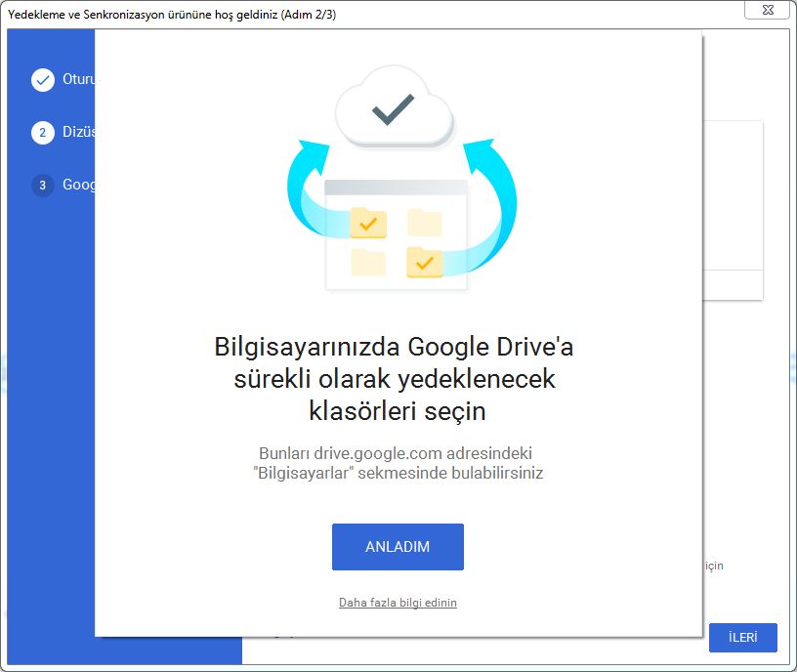Click the 'Bilgisayarınızda Google Drive'a' heading
797x672 pixels.
tap(394, 347)
